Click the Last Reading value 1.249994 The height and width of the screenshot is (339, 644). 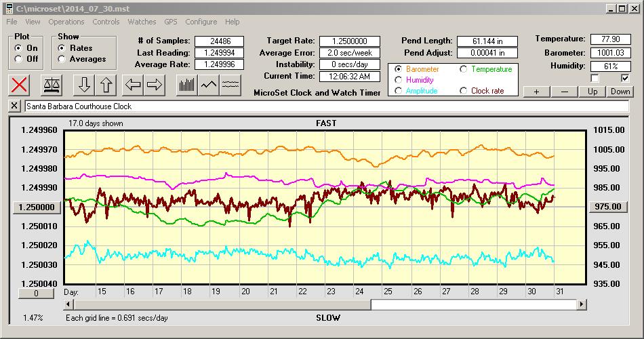220,53
